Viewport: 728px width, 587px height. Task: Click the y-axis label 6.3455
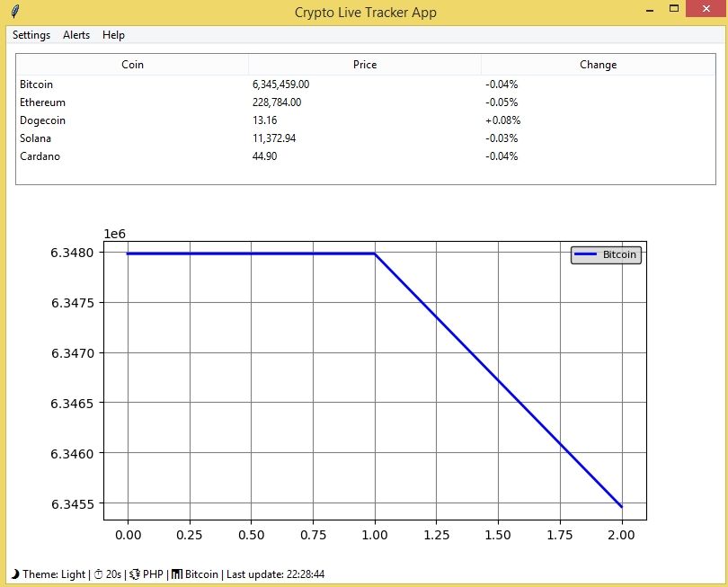coord(73,504)
